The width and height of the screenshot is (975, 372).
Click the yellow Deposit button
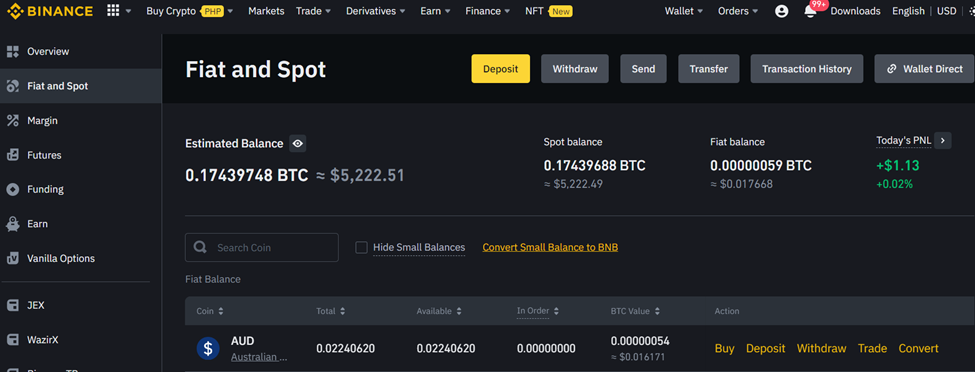click(x=501, y=69)
